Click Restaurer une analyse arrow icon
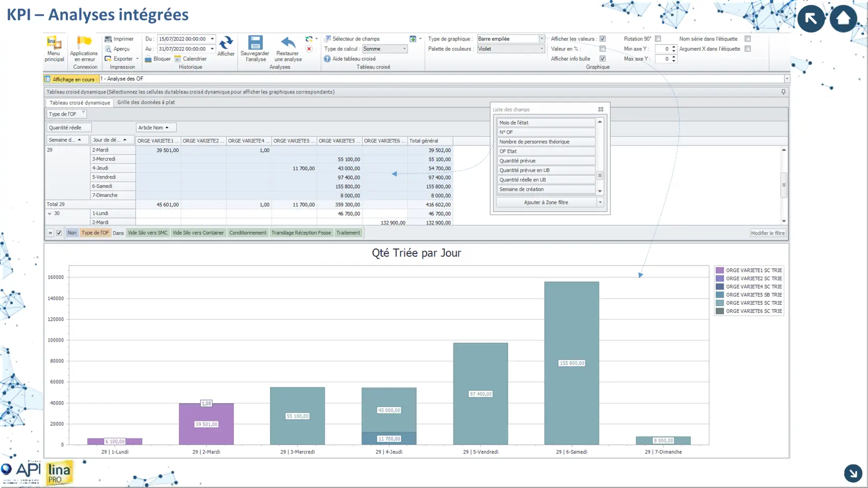Image resolution: width=868 pixels, height=488 pixels. point(288,42)
